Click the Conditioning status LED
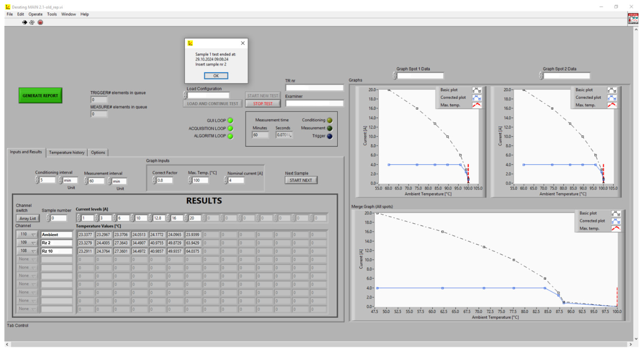 pyautogui.click(x=330, y=121)
